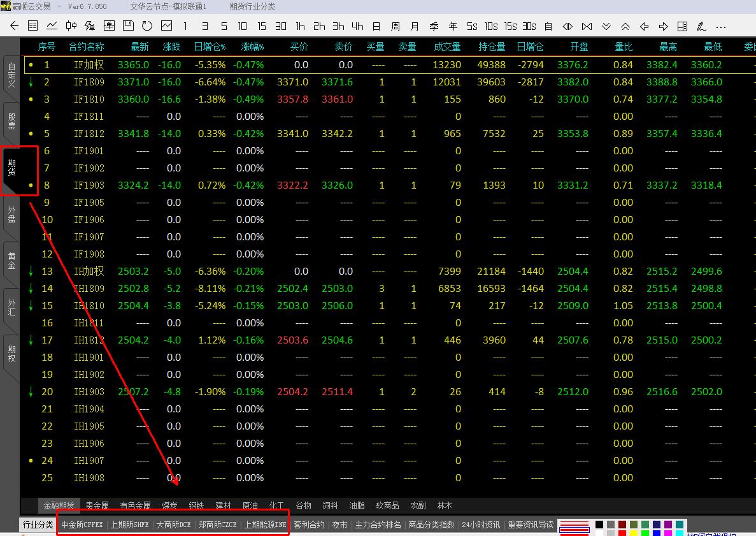
Task: Switch to the 贵金属 category tab
Action: pos(97,505)
